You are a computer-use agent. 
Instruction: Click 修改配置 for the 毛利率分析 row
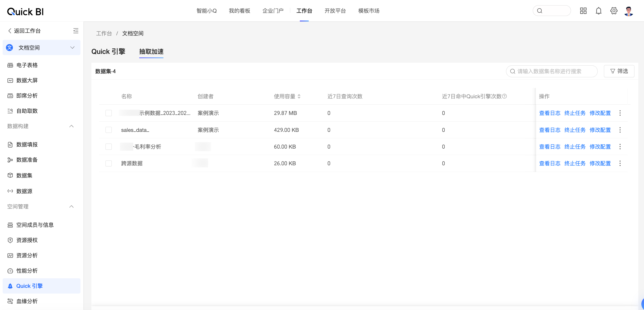(x=600, y=147)
